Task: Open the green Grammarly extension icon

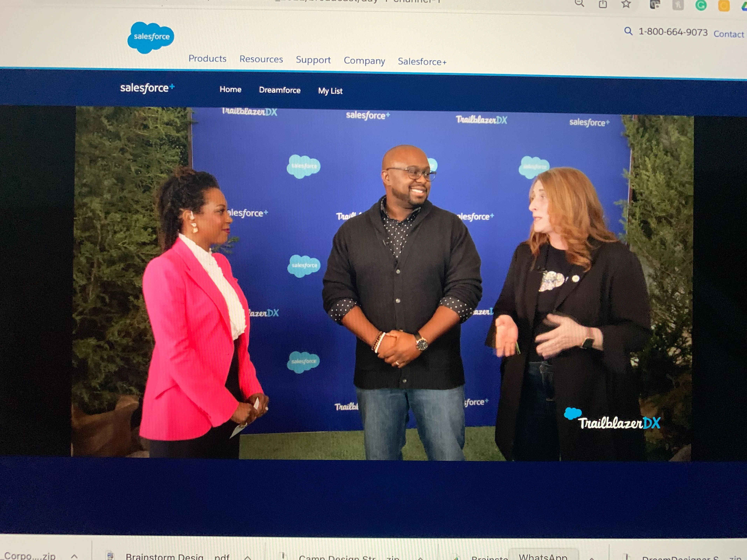Action: tap(701, 5)
